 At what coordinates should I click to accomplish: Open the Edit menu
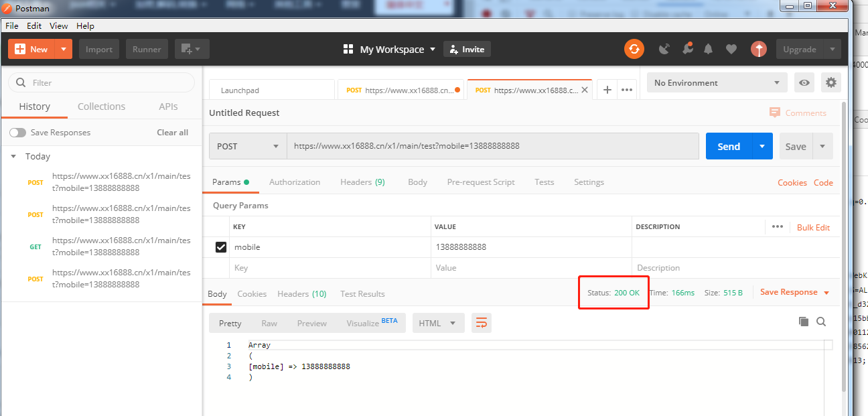34,25
